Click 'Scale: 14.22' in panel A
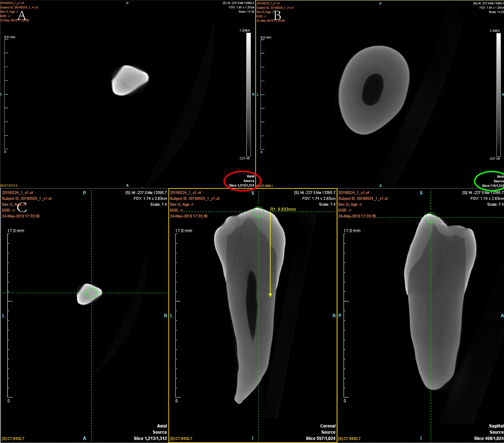Screen dimensions: 504x443 [x=246, y=12]
